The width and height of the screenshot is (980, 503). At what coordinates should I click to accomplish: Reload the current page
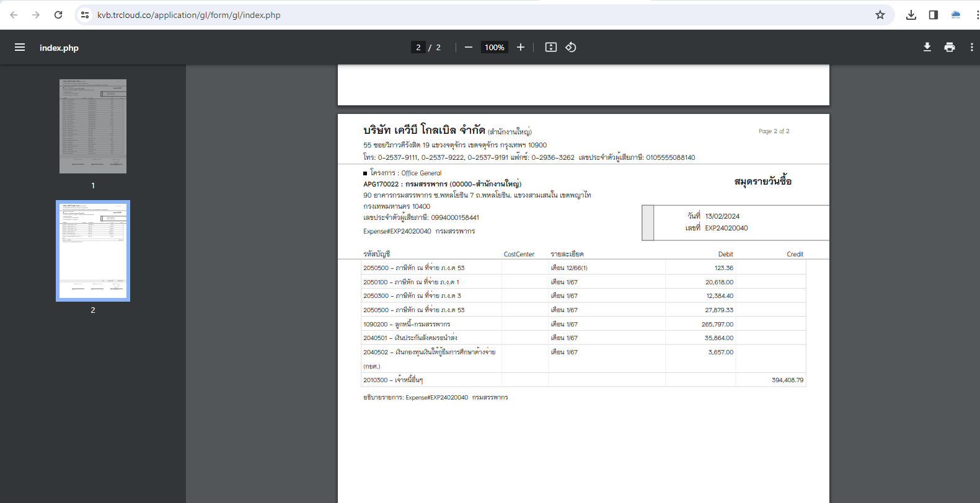[x=58, y=15]
